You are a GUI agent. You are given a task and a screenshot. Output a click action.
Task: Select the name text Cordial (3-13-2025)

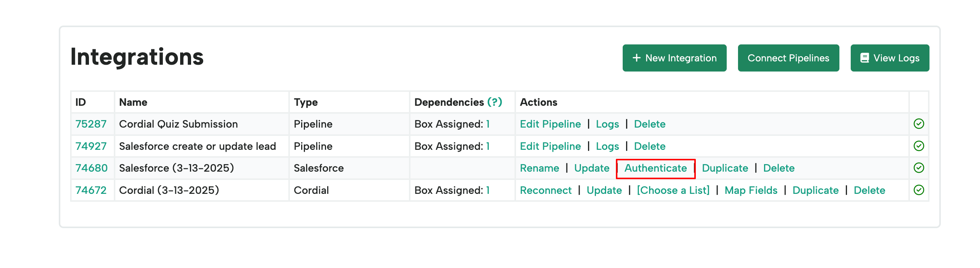[x=169, y=190]
